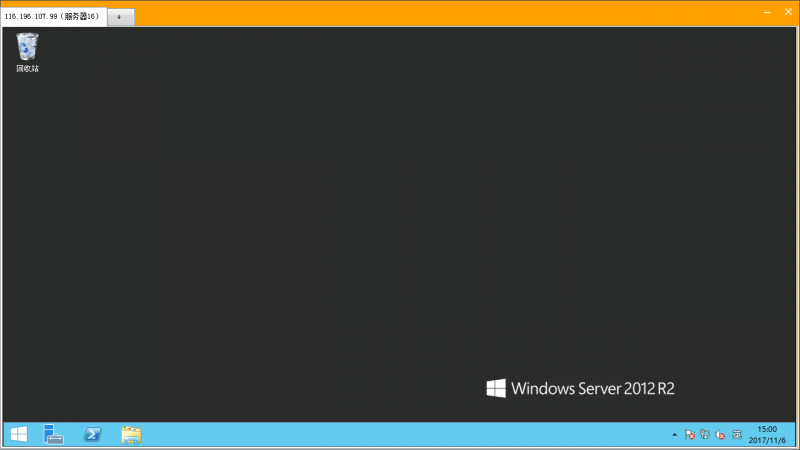Click the network status tray icon
The width and height of the screenshot is (800, 450).
tap(705, 435)
